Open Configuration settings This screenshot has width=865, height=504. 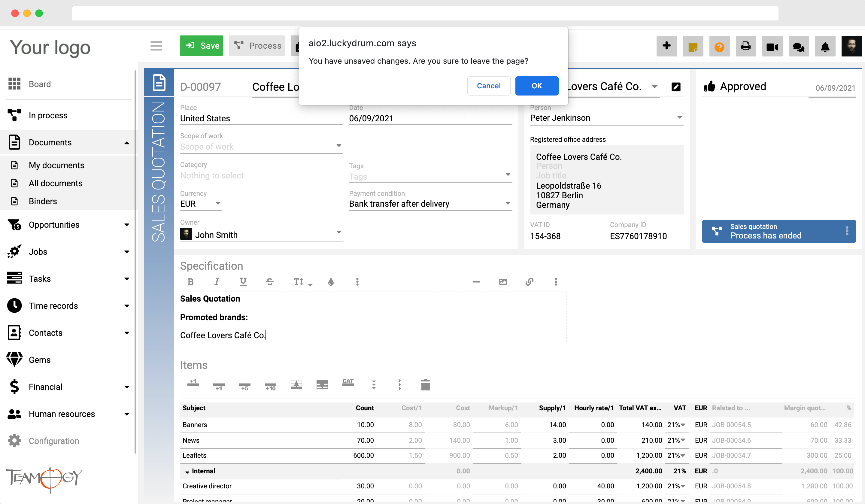(54, 441)
